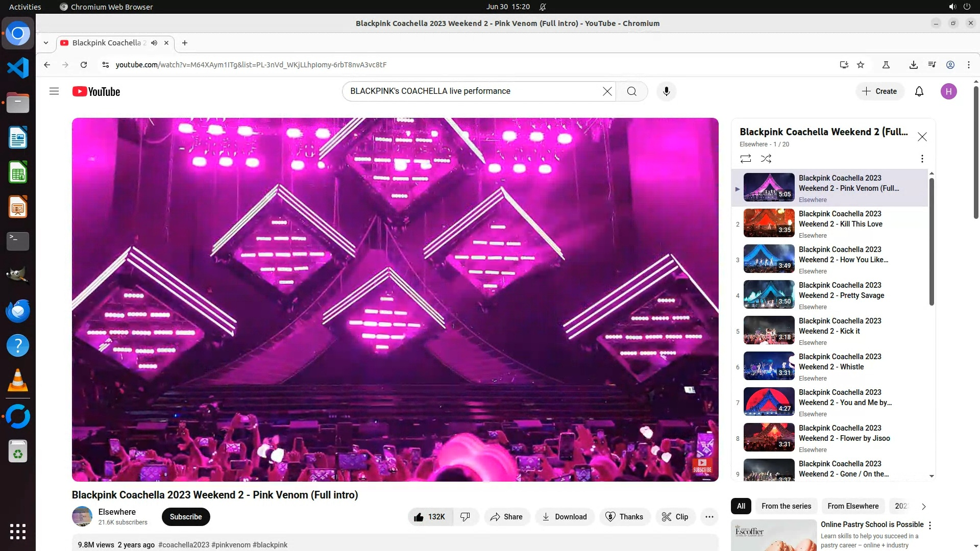
Task: Open the YouTube hamburger guide menu
Action: click(54, 91)
